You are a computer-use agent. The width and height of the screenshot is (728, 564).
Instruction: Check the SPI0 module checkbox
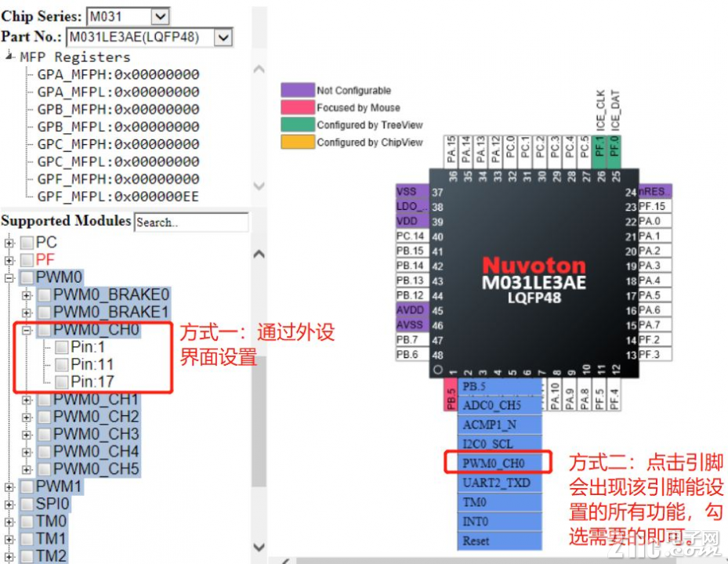(x=27, y=504)
